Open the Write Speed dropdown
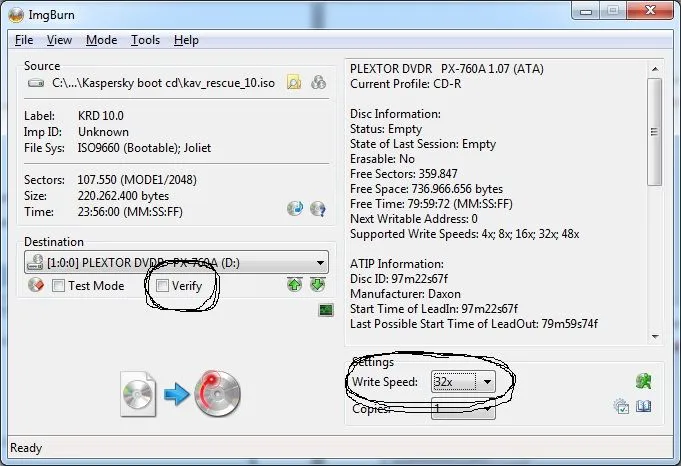Viewport: 681px width, 466px height. click(x=463, y=382)
